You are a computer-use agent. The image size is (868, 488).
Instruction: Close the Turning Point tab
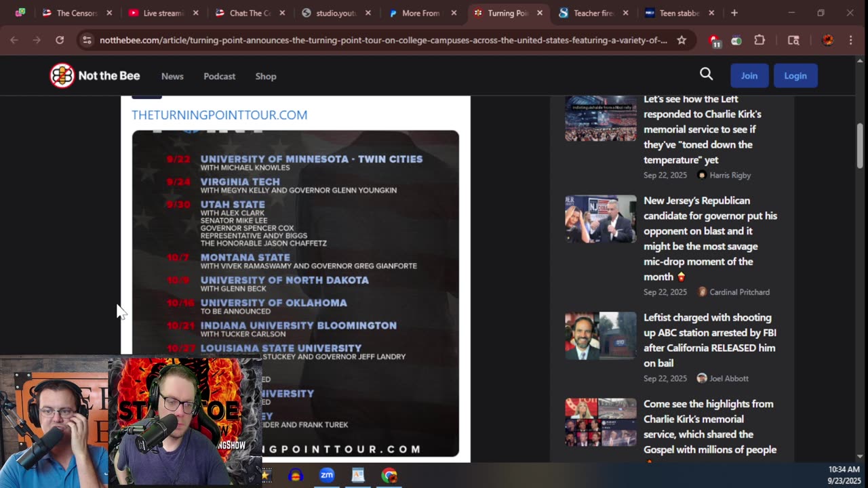click(540, 13)
